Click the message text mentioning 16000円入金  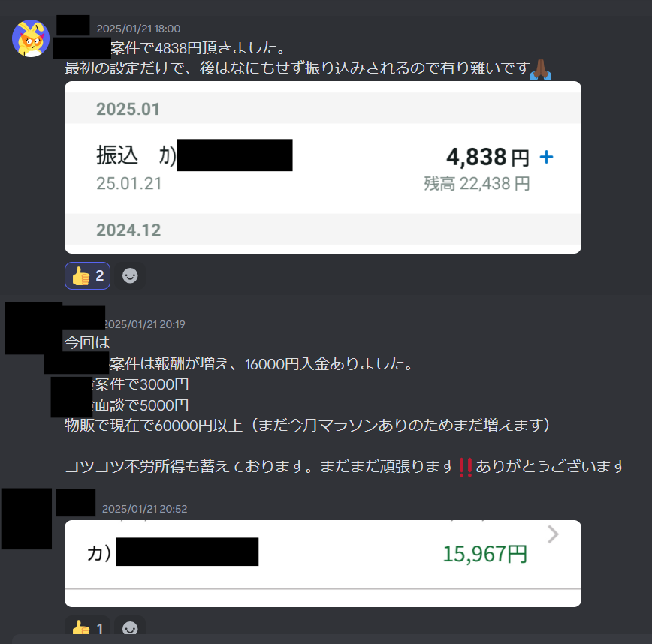click(x=261, y=363)
